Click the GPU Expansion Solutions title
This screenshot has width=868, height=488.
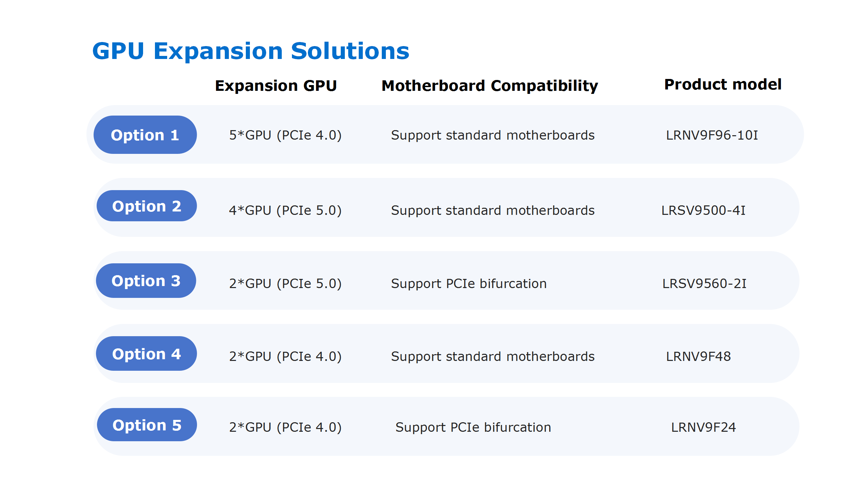coord(251,51)
